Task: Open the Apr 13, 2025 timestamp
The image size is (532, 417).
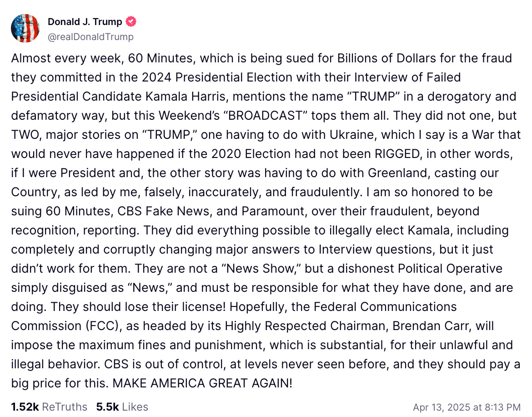Action: coord(467,407)
